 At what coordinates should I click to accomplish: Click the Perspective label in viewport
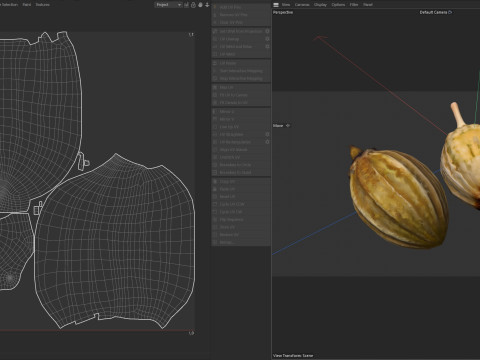(x=283, y=12)
